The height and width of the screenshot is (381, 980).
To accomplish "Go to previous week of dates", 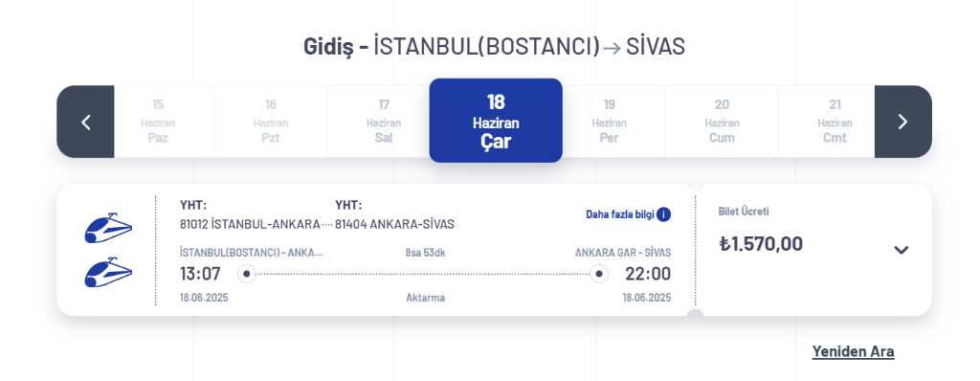I will (85, 122).
